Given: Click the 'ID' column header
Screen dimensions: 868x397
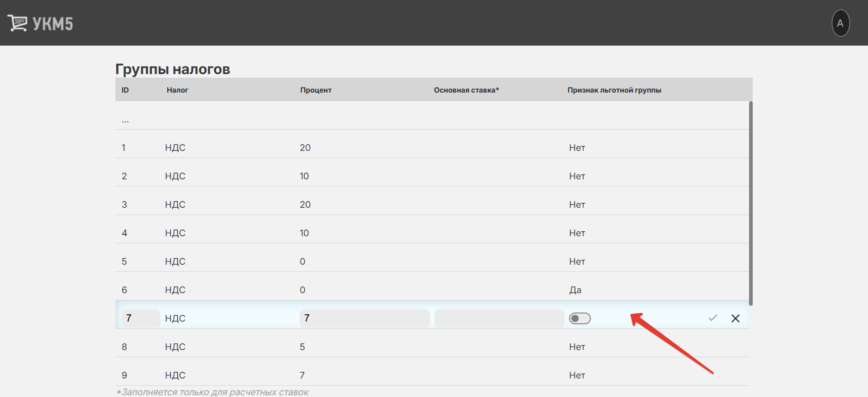Looking at the screenshot, I should [x=125, y=90].
